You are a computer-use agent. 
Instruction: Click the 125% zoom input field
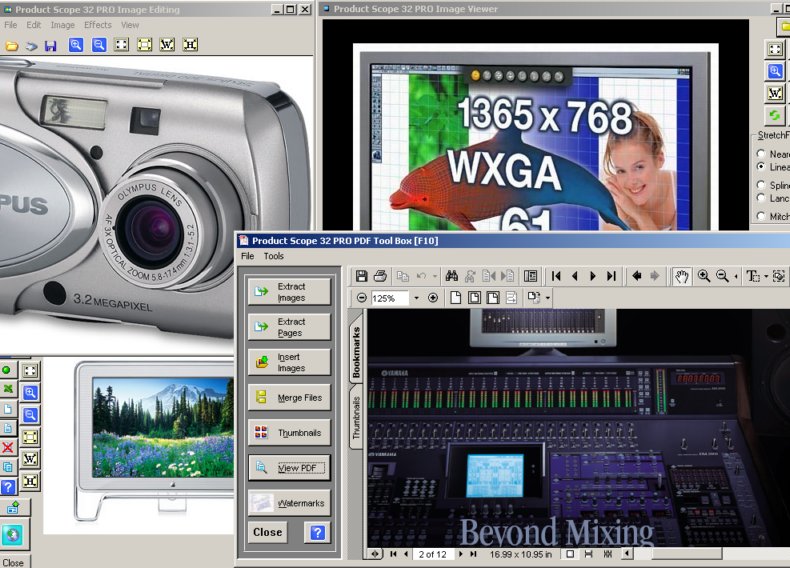pos(390,298)
